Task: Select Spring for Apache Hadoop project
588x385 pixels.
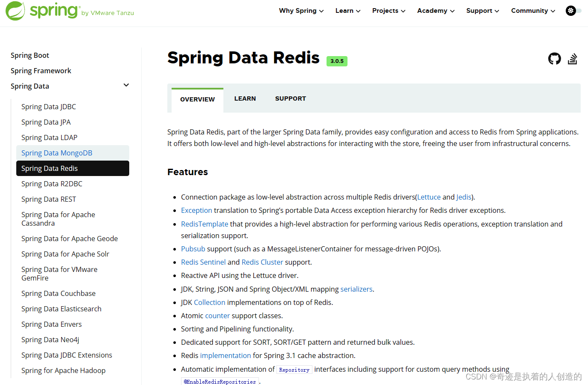Action: [63, 370]
